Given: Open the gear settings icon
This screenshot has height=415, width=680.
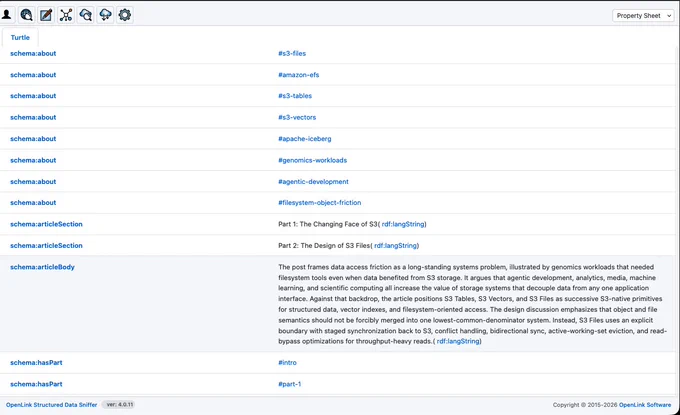Looking at the screenshot, I should tap(125, 15).
